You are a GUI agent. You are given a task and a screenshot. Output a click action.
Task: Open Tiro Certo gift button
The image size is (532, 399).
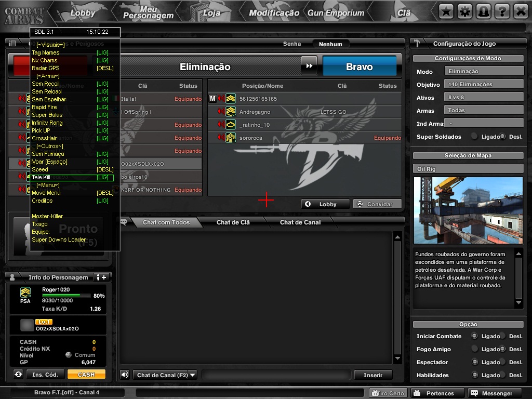coord(388,393)
